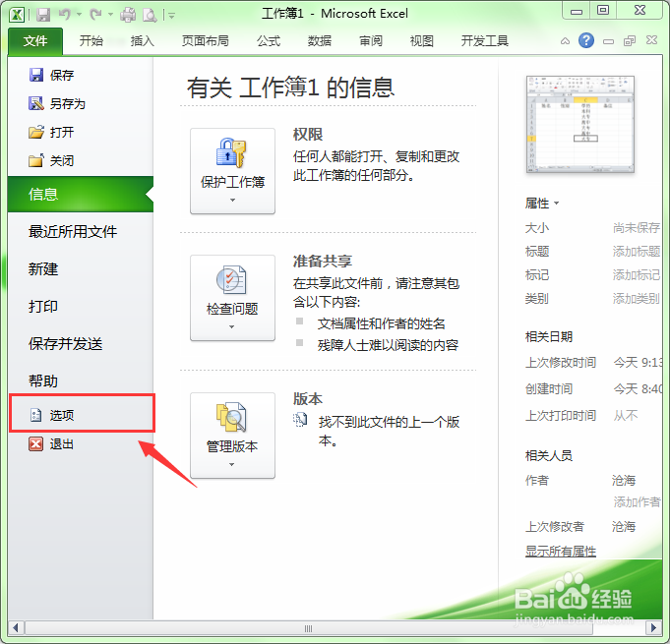Open 最近所用文件 list
This screenshot has width=670, height=644.
(x=73, y=231)
